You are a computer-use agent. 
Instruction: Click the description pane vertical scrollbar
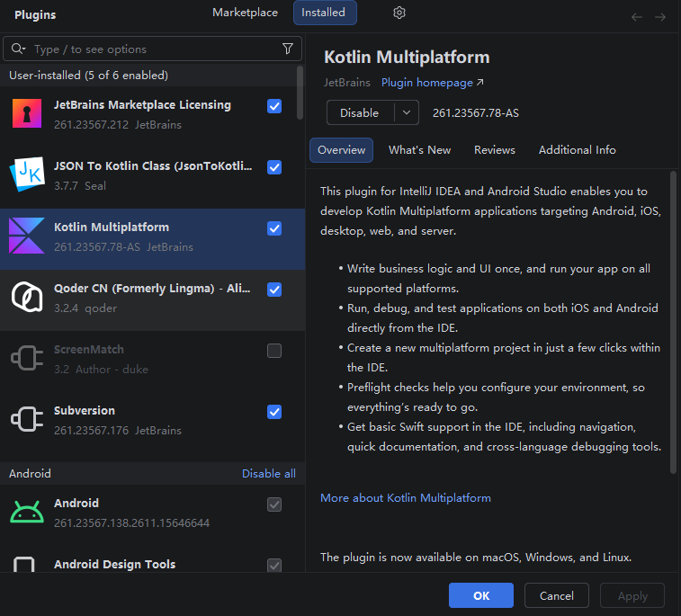[x=673, y=322]
